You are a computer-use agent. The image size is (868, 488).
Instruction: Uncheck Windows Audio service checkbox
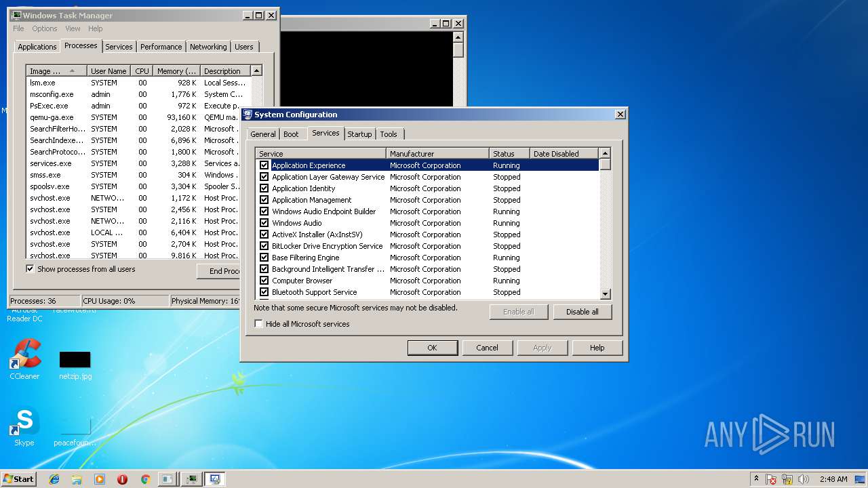(x=264, y=223)
